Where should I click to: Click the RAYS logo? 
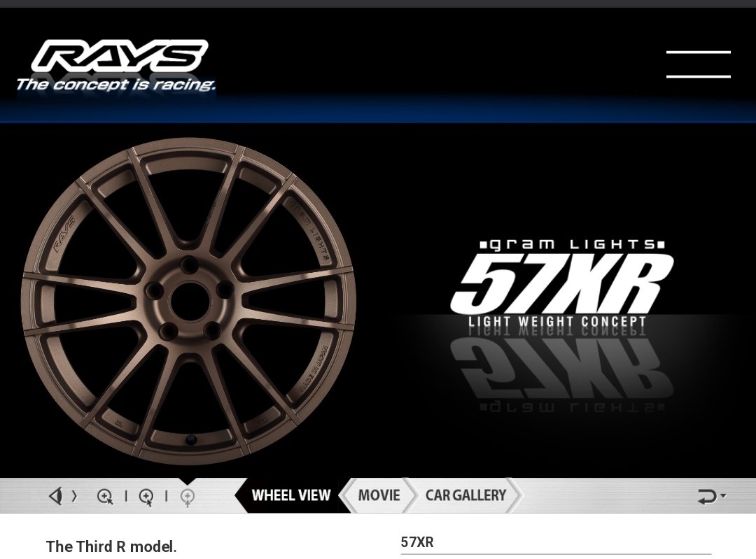[x=120, y=55]
